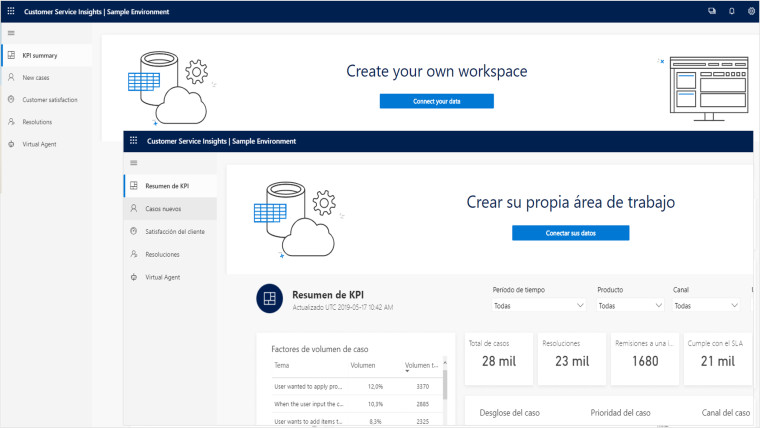Open the Producto filter dropdown

[x=630, y=306]
